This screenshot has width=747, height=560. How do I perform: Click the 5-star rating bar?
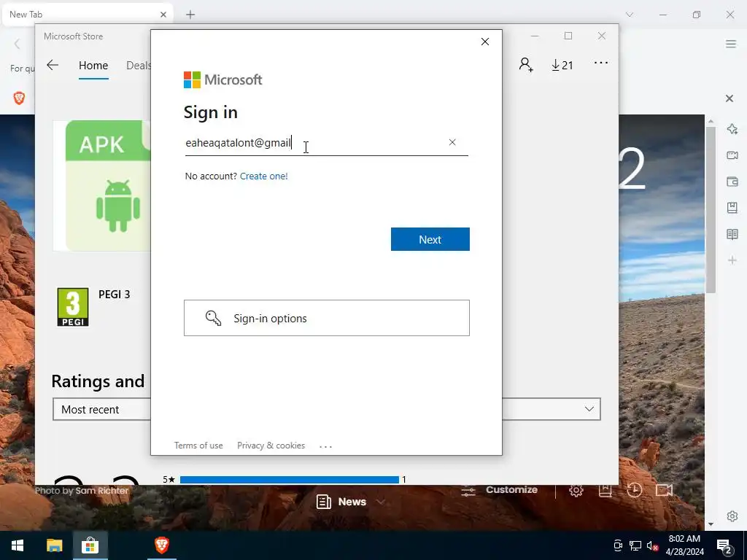click(289, 480)
